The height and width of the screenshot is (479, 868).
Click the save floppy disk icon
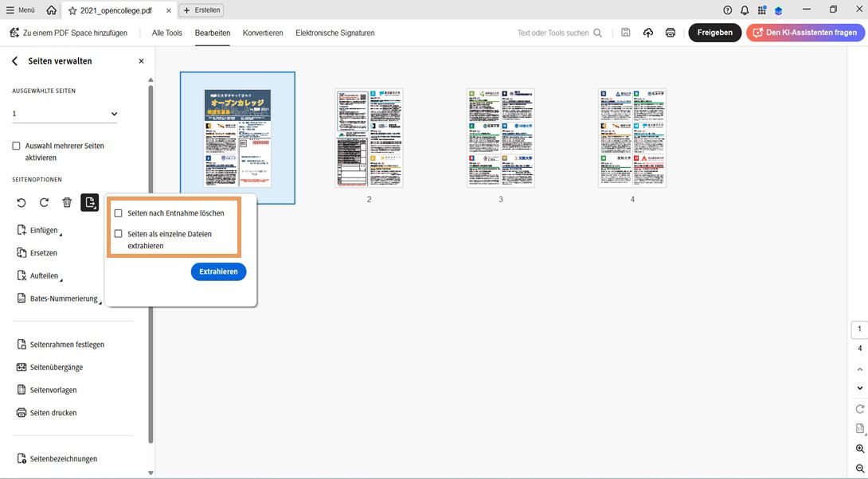[626, 33]
